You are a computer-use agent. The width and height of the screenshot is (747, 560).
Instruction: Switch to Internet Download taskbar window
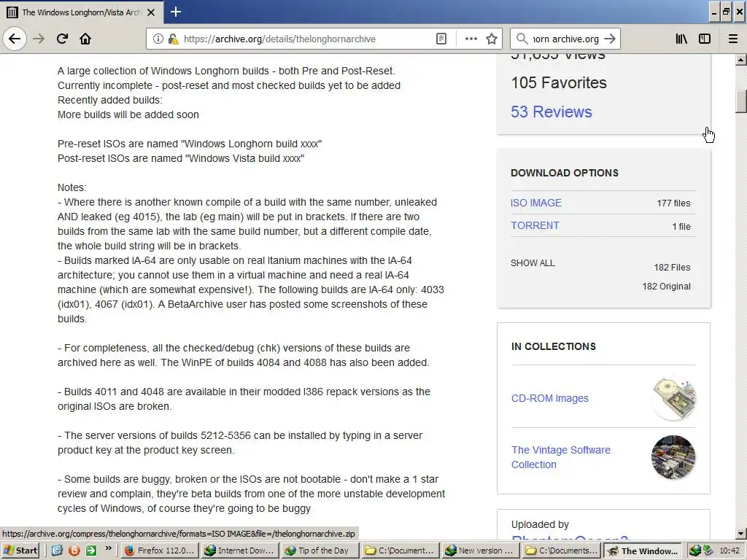coord(240,551)
